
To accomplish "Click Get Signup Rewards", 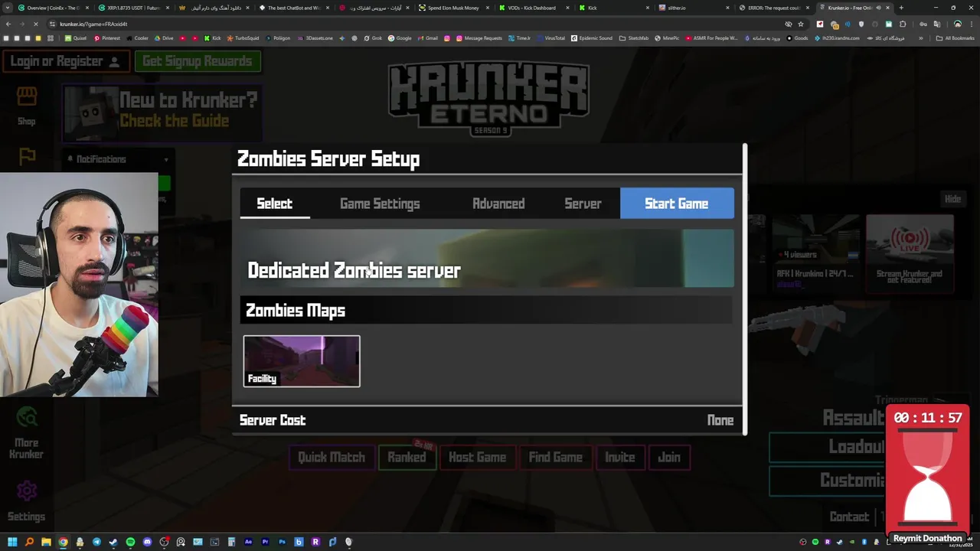I will tap(198, 61).
